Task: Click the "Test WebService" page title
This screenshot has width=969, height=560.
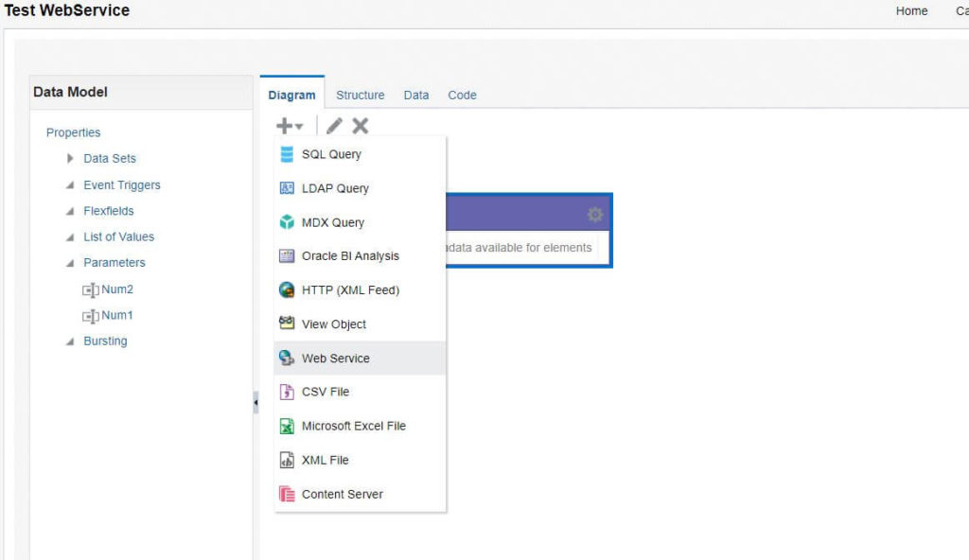Action: (67, 10)
